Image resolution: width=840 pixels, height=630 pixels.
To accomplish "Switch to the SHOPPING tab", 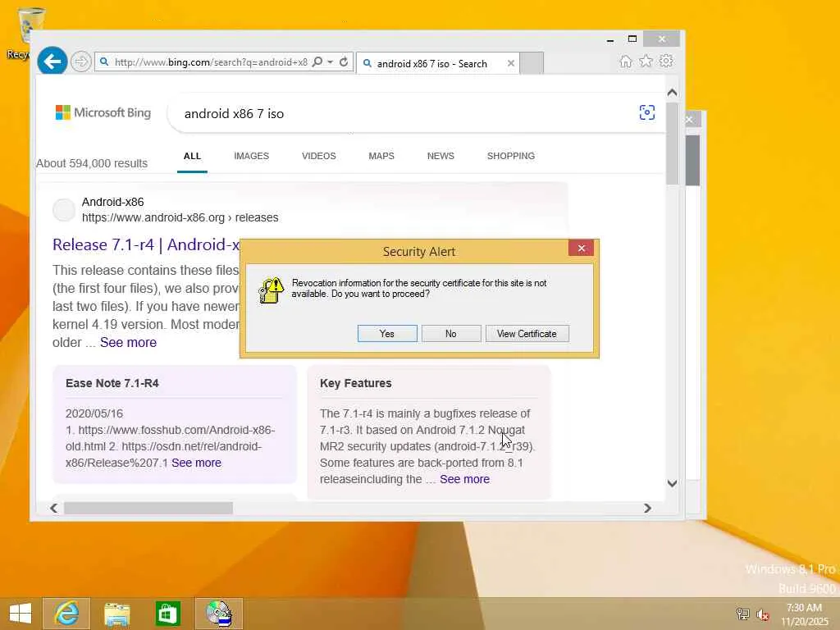I will point(510,156).
